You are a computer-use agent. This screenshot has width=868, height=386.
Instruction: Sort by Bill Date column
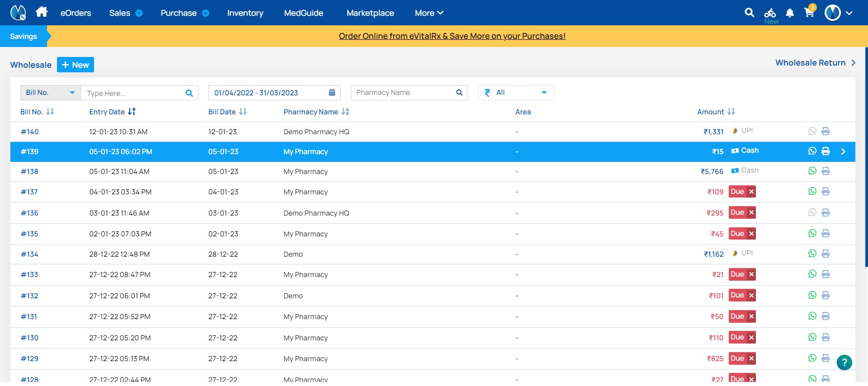[x=243, y=111]
